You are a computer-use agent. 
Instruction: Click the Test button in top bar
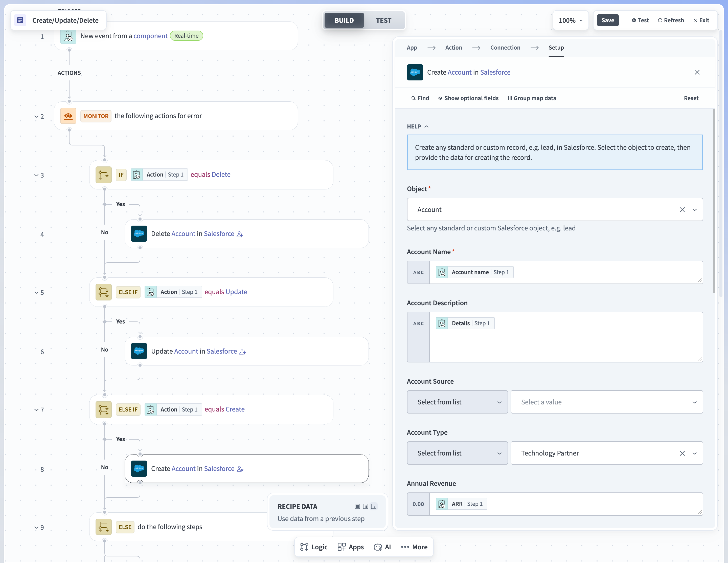[640, 20]
